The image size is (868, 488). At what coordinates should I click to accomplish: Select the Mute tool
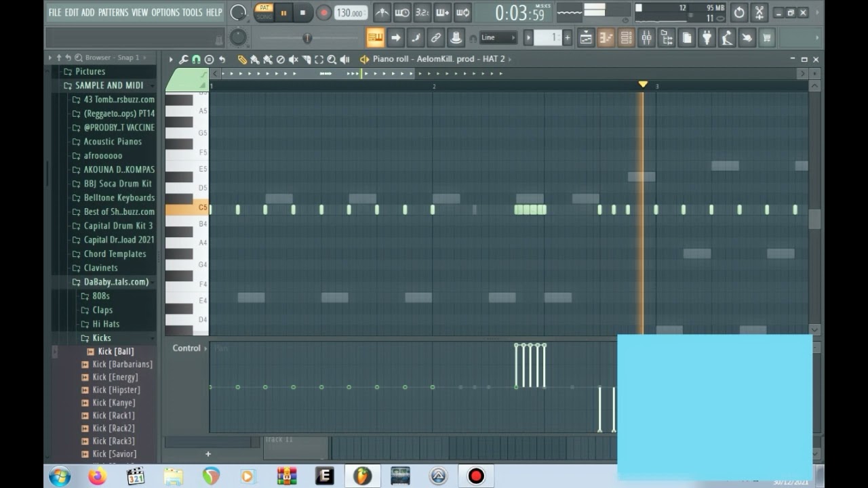[x=293, y=60]
